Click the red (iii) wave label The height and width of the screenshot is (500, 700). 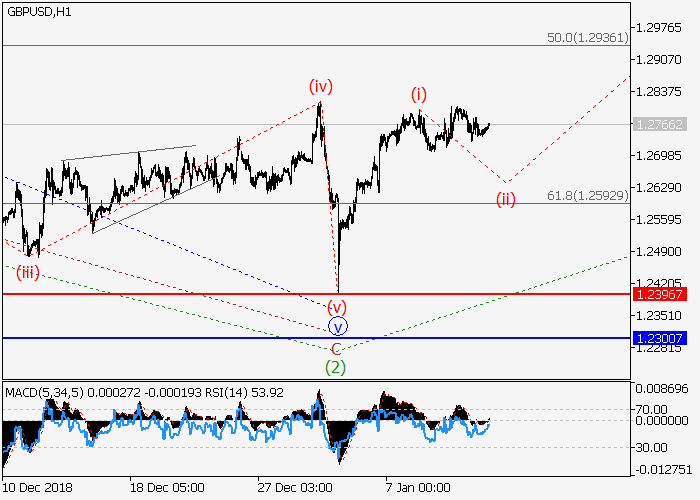[27, 271]
